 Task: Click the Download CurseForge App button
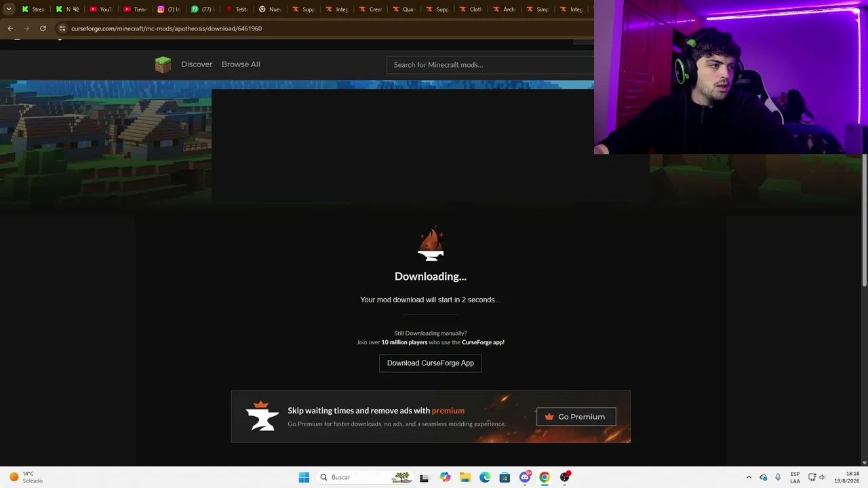[x=431, y=363]
